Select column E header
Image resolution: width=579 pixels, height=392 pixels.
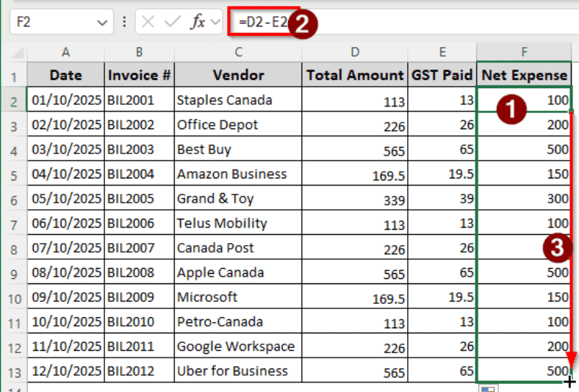coord(442,52)
